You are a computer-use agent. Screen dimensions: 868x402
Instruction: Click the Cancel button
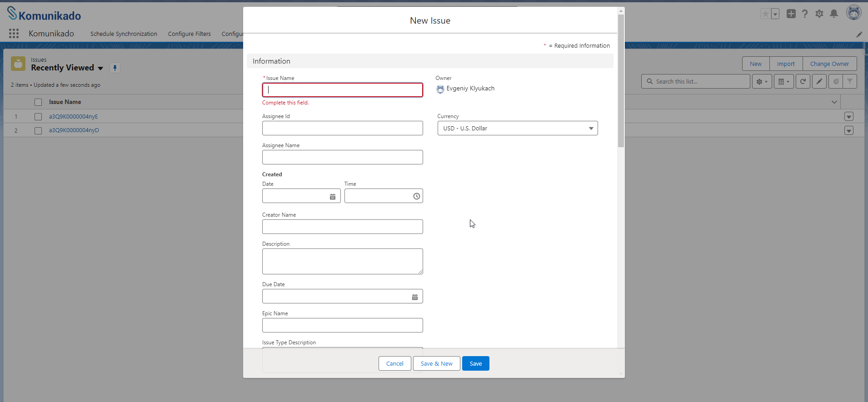click(395, 363)
